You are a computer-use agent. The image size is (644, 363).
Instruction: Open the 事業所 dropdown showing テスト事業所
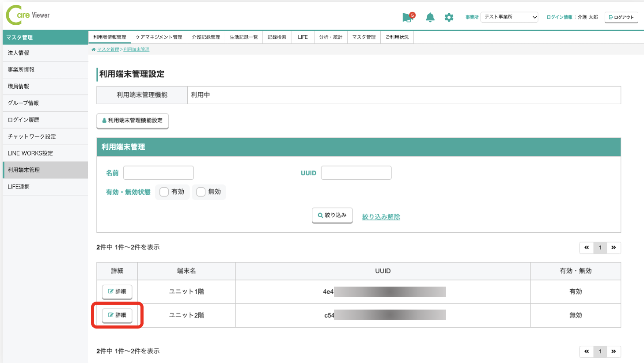(509, 17)
